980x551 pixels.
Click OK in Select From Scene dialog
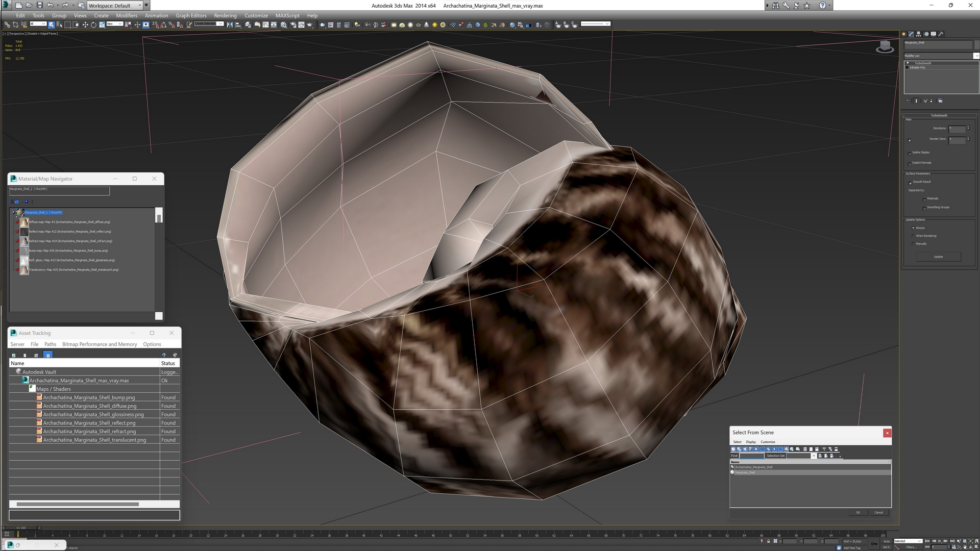pyautogui.click(x=858, y=513)
